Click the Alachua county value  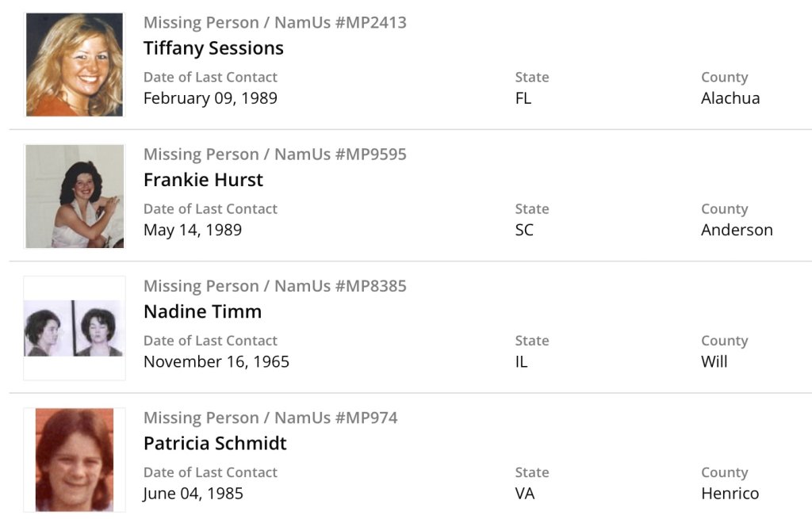730,98
